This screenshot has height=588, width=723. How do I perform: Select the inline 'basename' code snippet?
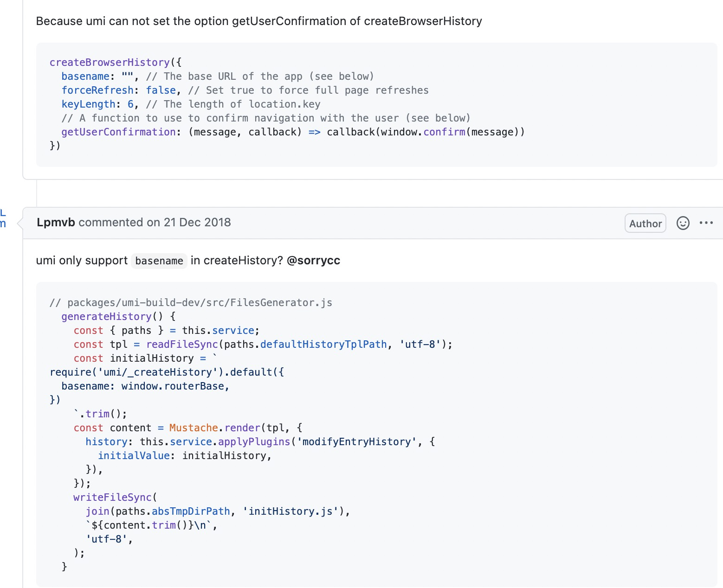[159, 261]
